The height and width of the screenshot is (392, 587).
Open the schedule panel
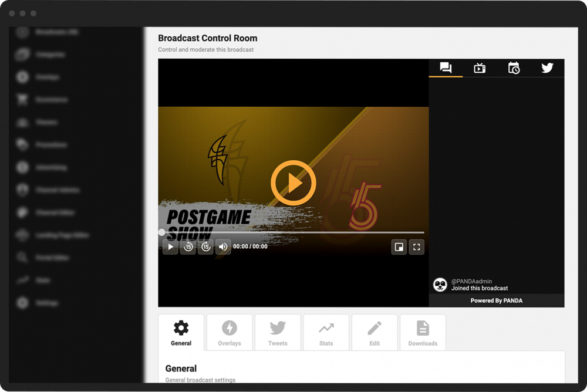(514, 68)
